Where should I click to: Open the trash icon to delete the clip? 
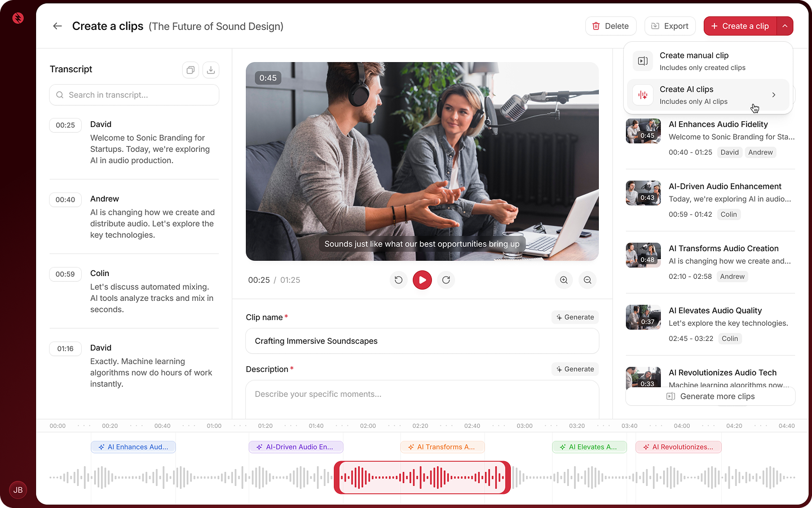tap(596, 26)
